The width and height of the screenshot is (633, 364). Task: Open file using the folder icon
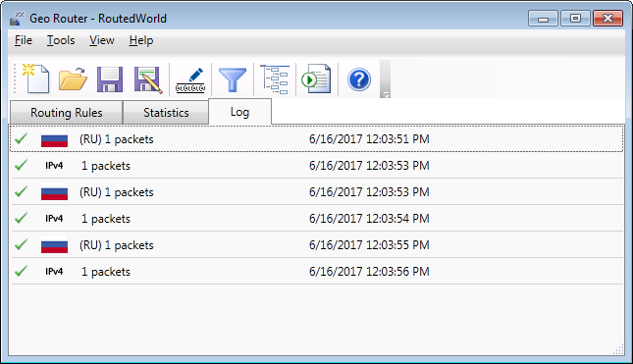(x=73, y=78)
